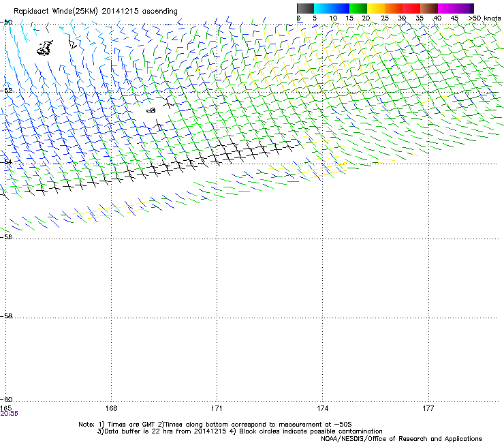Click the '-60' latitude label

click(x=6, y=399)
